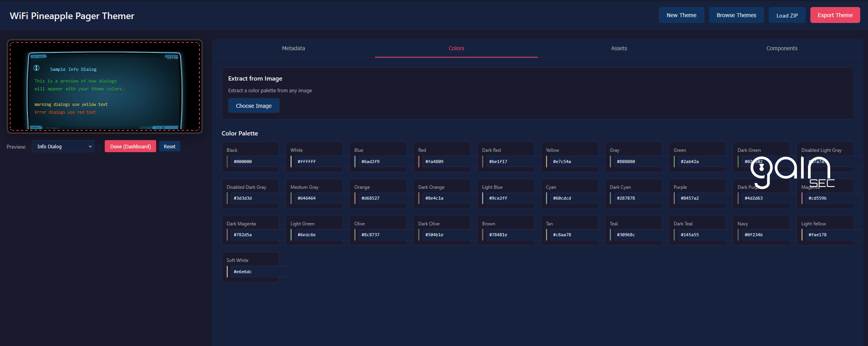Click Choose Image to extract palette
868x346 pixels.
click(x=254, y=106)
